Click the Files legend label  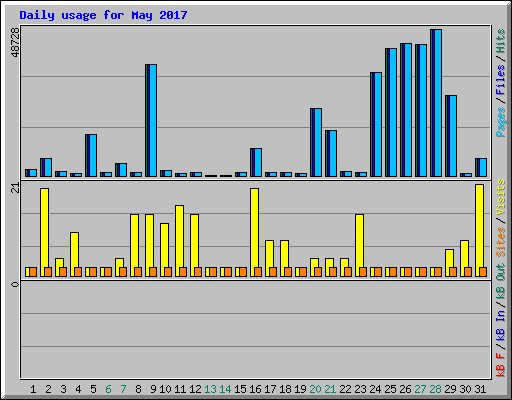coord(501,80)
